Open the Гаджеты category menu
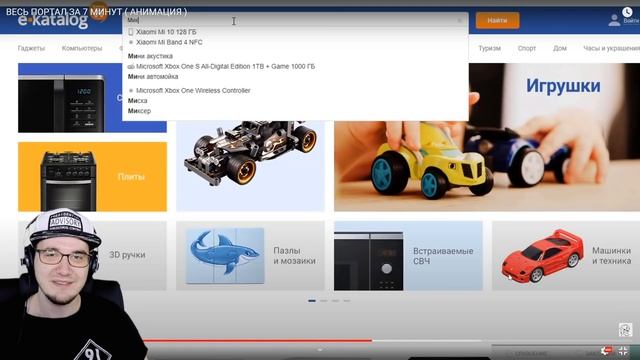 31,48
